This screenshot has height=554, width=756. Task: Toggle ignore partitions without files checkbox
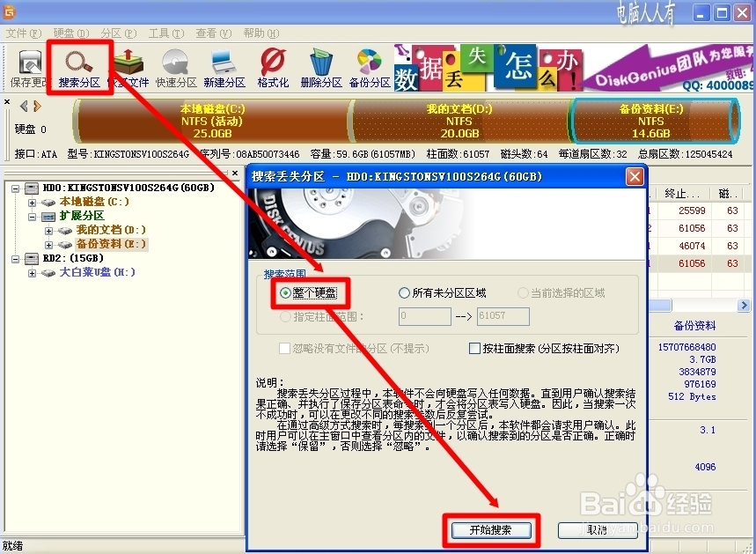coord(284,349)
